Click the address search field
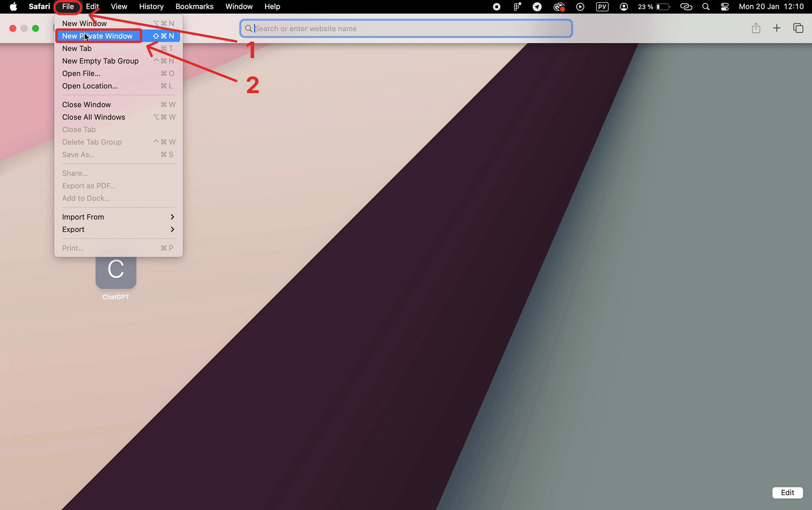Screen dimensions: 812x510 (406, 28)
